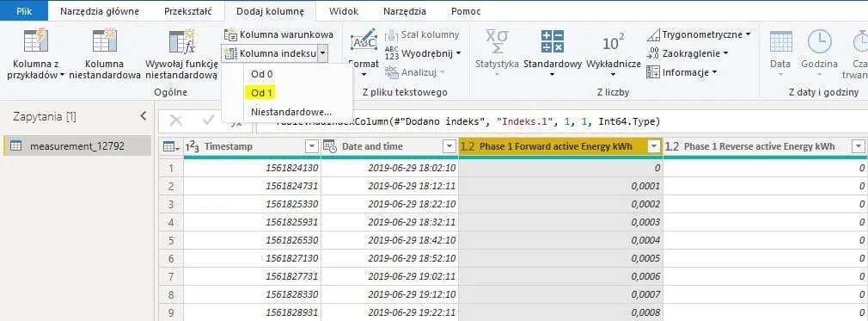This screenshot has width=868, height=321.
Task: Select the measurement_12792 query
Action: (x=77, y=145)
